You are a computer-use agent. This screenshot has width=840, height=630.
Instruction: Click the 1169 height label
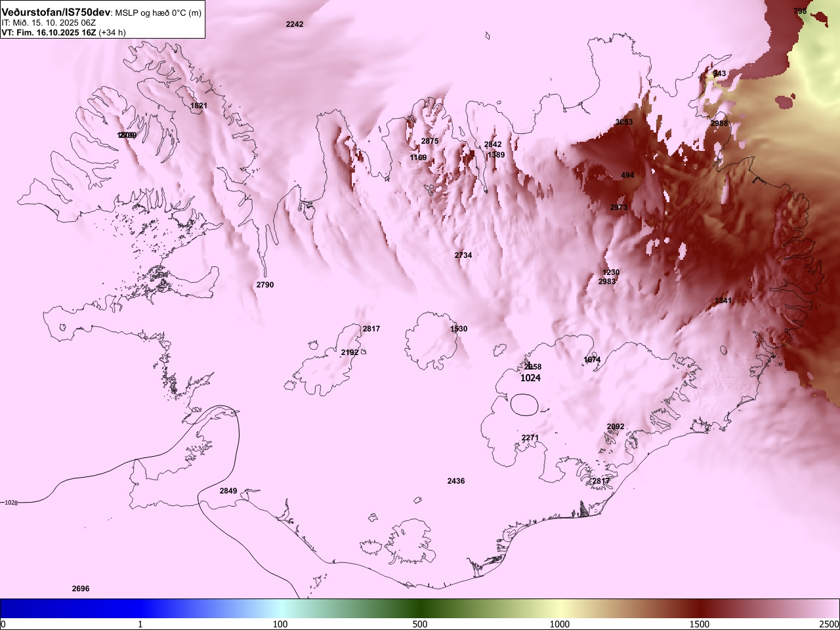[418, 157]
